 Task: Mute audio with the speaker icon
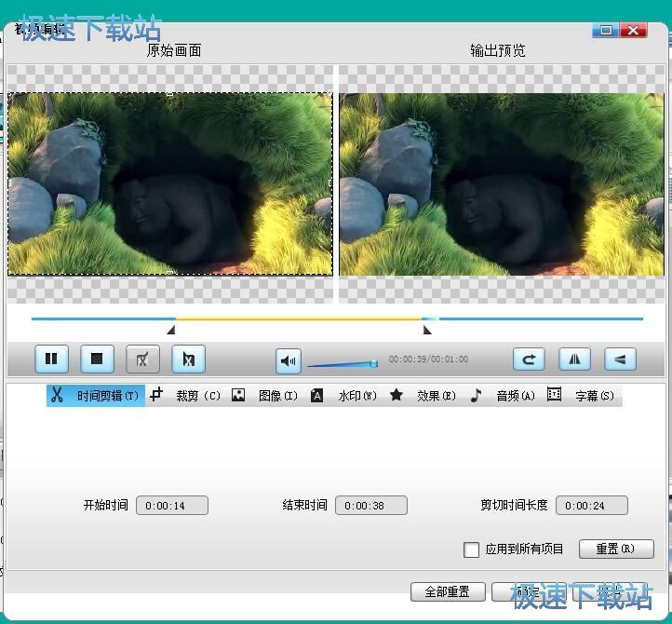coord(288,361)
